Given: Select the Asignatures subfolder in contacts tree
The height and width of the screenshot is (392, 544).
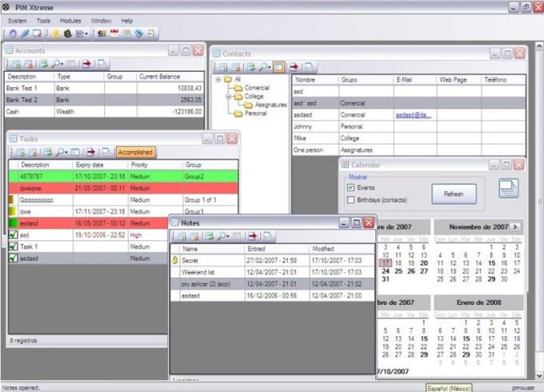Looking at the screenshot, I should click(271, 105).
